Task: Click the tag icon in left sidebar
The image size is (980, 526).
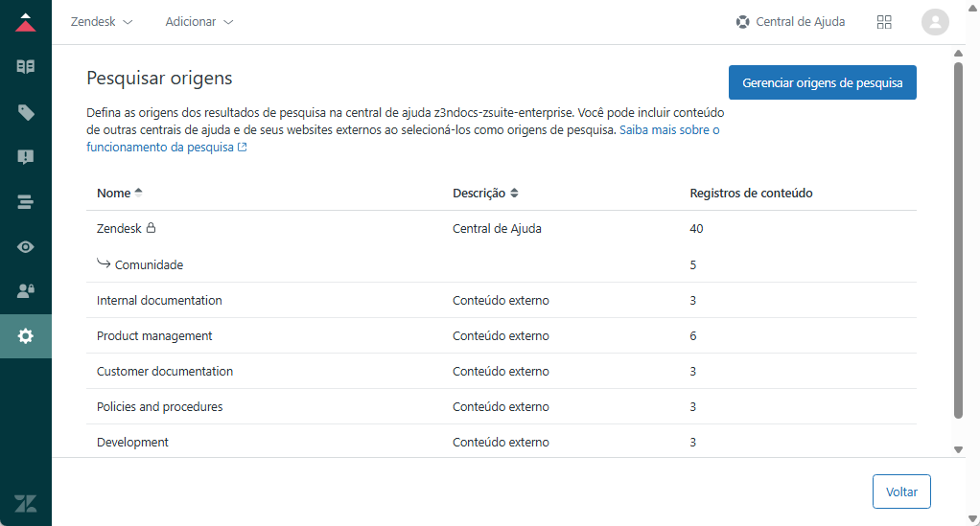Action: 26,112
